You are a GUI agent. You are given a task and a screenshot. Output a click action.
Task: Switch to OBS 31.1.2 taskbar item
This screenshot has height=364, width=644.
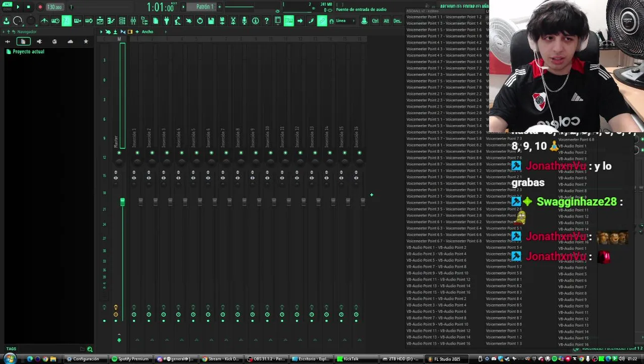pyautogui.click(x=267, y=359)
